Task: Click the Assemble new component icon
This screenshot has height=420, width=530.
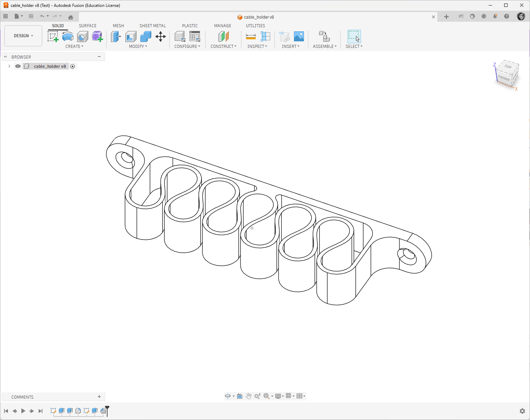Action: (x=324, y=36)
